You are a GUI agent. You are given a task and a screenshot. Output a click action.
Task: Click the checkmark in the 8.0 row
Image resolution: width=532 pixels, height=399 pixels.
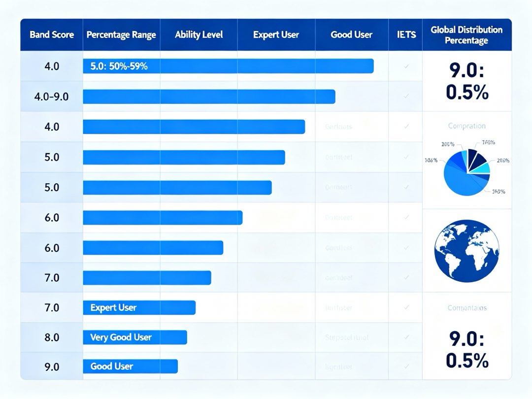pos(406,337)
